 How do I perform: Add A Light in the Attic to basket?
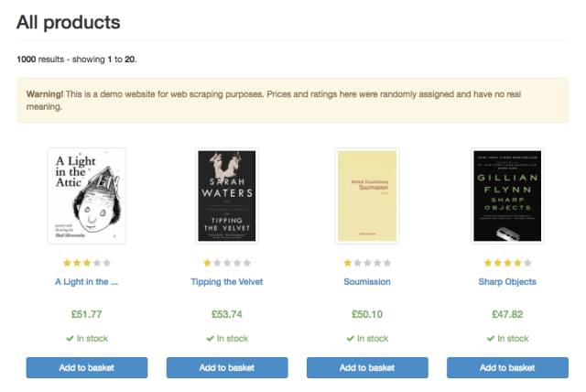[86, 367]
